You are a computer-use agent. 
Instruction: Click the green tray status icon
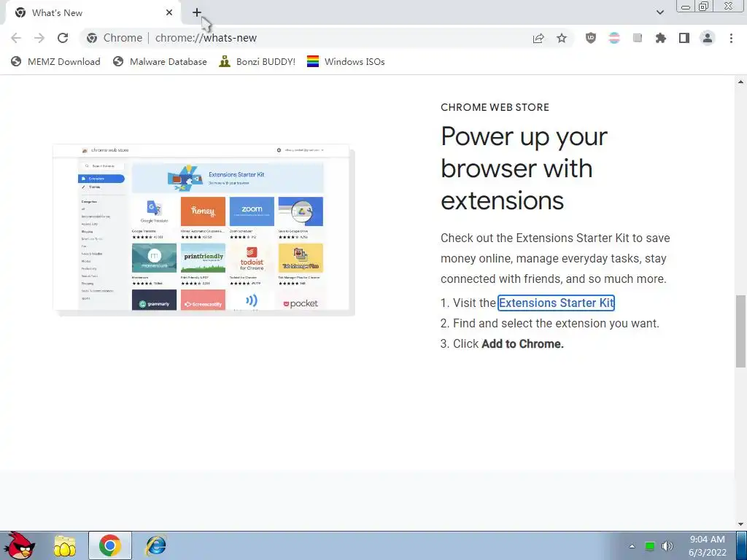pos(650,546)
